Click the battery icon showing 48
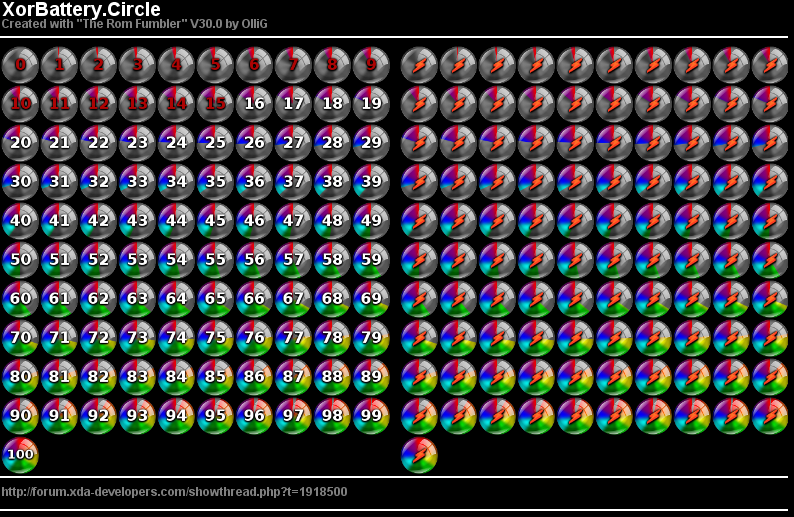The image size is (794, 517). point(332,221)
